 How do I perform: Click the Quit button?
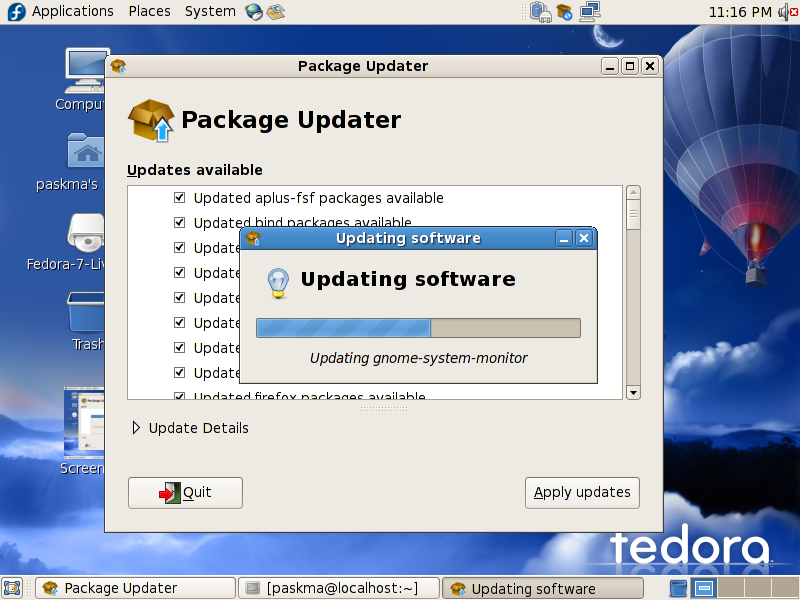(x=185, y=493)
